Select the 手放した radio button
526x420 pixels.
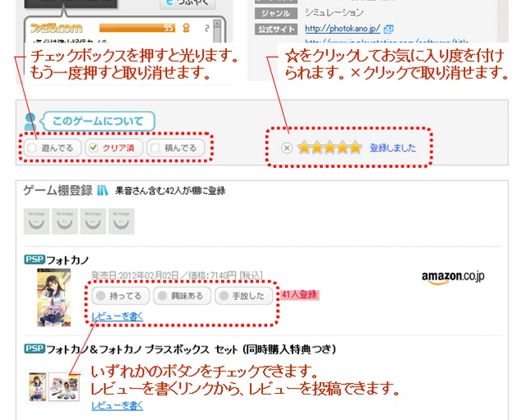224,296
